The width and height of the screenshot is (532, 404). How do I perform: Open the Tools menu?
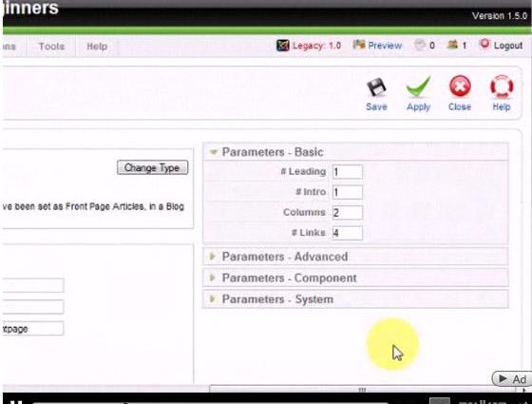pos(51,47)
